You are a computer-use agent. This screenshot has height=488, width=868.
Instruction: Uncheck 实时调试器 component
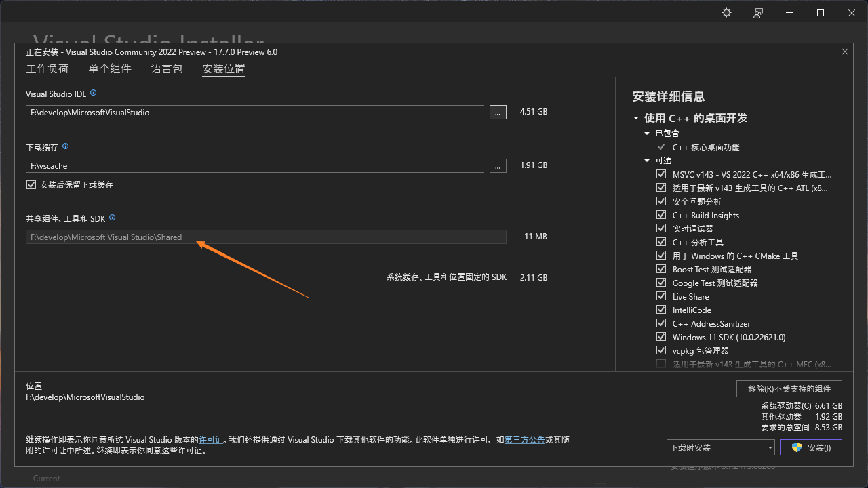pos(661,228)
